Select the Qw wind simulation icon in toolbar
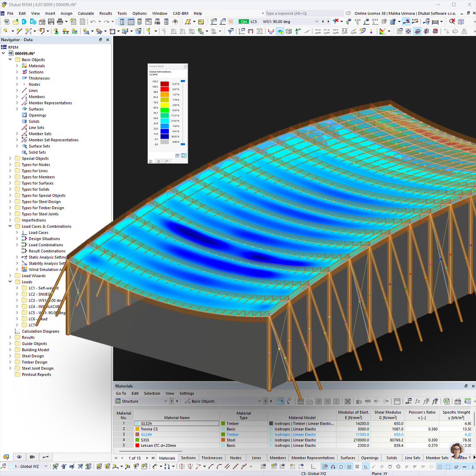This screenshot has height=476, width=476. click(244, 21)
